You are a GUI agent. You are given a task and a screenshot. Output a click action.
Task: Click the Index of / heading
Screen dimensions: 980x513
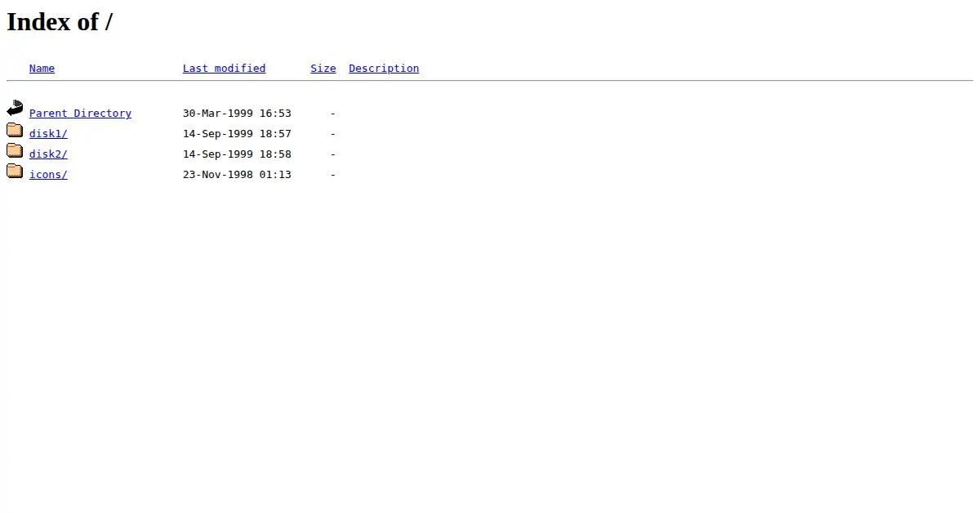[60, 22]
